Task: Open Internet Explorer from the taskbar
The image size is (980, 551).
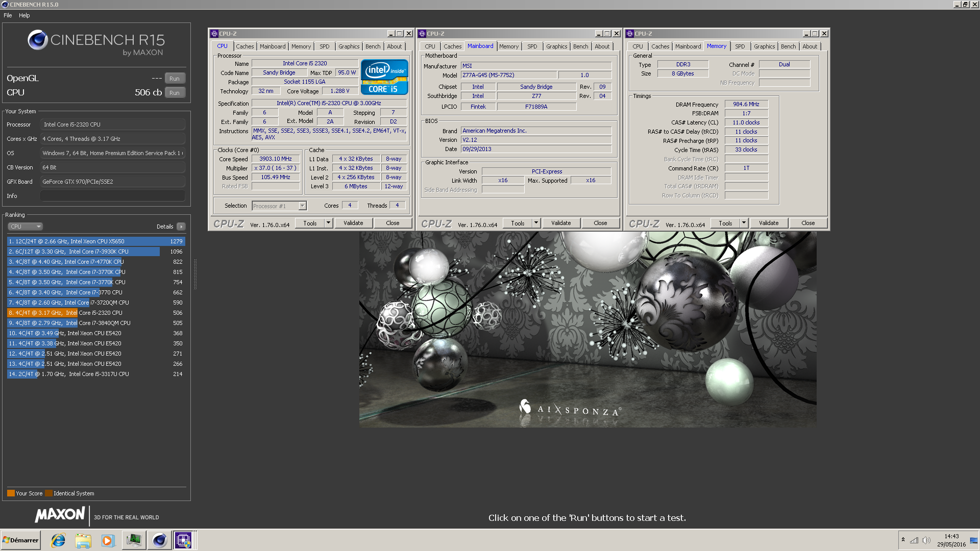Action: (58, 540)
